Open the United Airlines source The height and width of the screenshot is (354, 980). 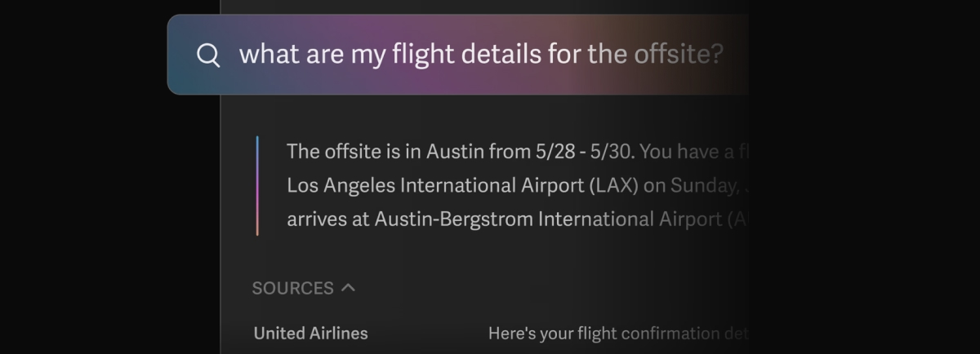pos(310,333)
